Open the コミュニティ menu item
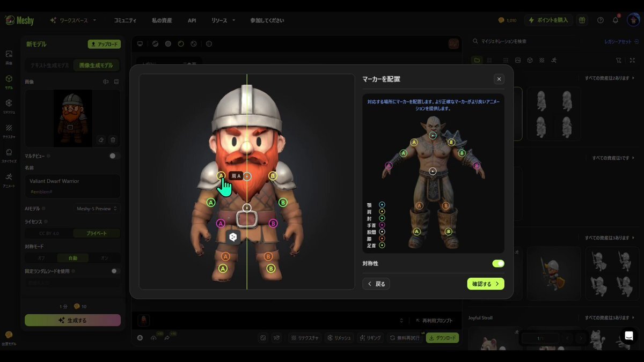The image size is (644, 362). click(x=125, y=20)
